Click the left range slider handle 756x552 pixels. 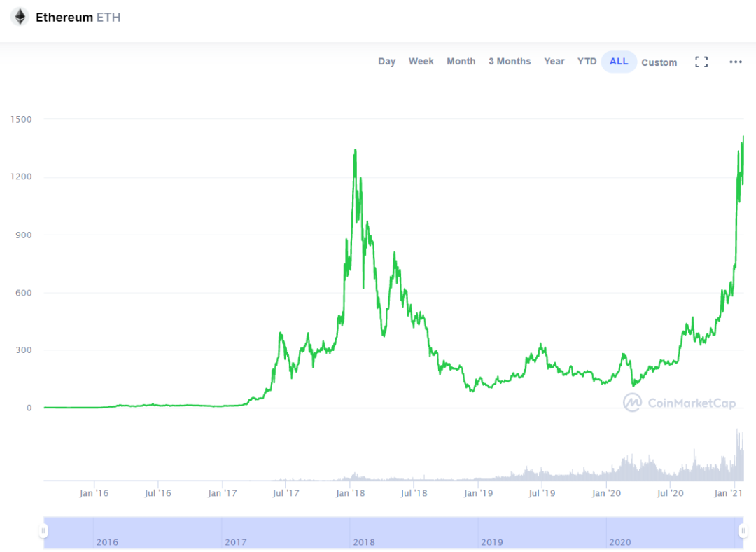(x=43, y=531)
